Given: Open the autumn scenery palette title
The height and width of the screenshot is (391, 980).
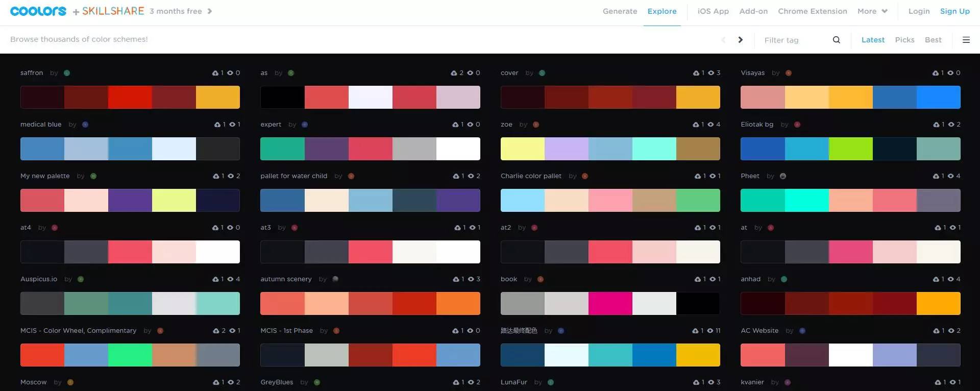Looking at the screenshot, I should point(286,279).
